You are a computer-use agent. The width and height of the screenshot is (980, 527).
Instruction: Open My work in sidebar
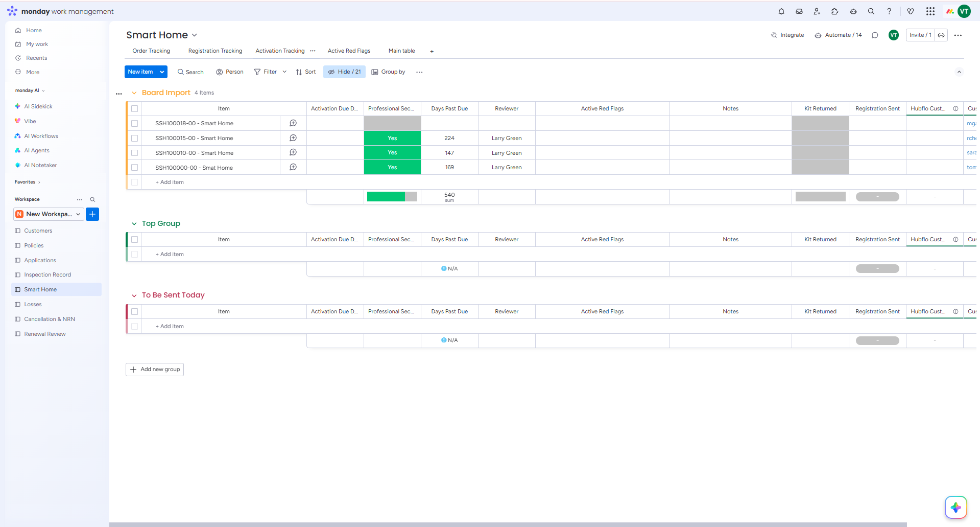pyautogui.click(x=37, y=44)
